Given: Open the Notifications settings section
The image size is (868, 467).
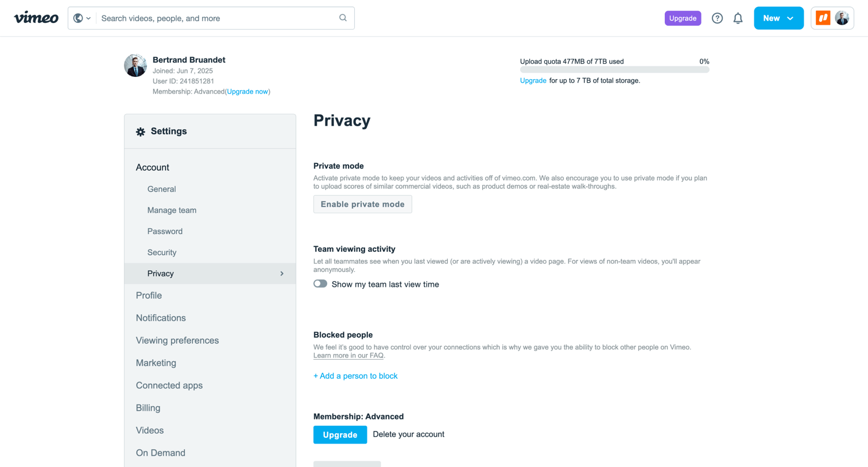Looking at the screenshot, I should click(x=161, y=318).
